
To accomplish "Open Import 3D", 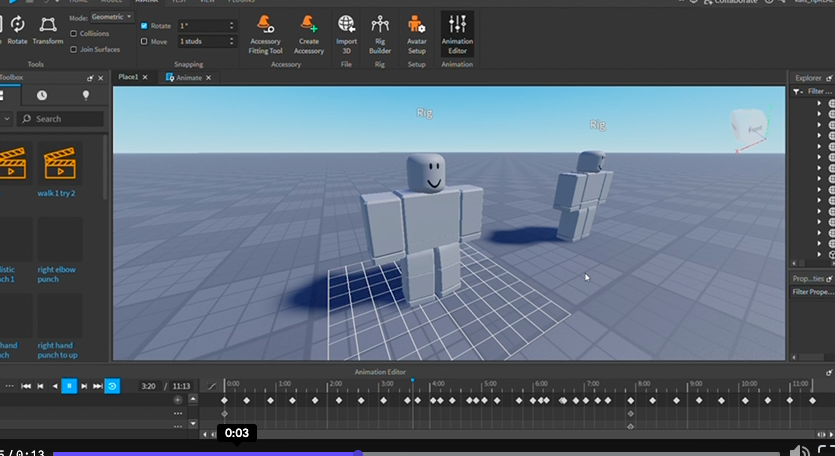I will click(346, 35).
